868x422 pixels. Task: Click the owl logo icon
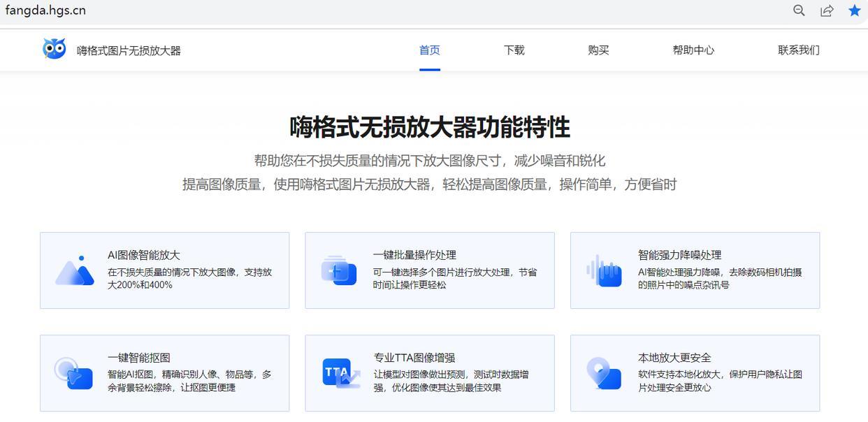coord(54,49)
